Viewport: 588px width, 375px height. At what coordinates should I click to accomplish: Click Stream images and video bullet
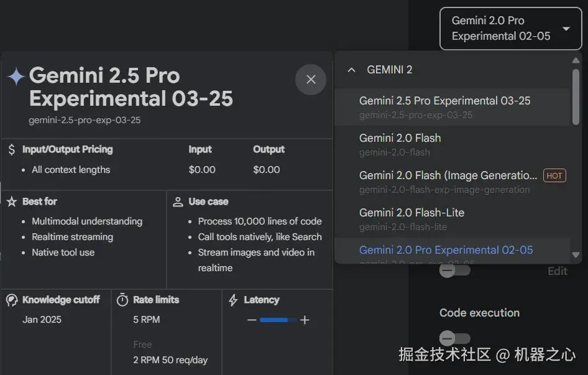click(256, 260)
